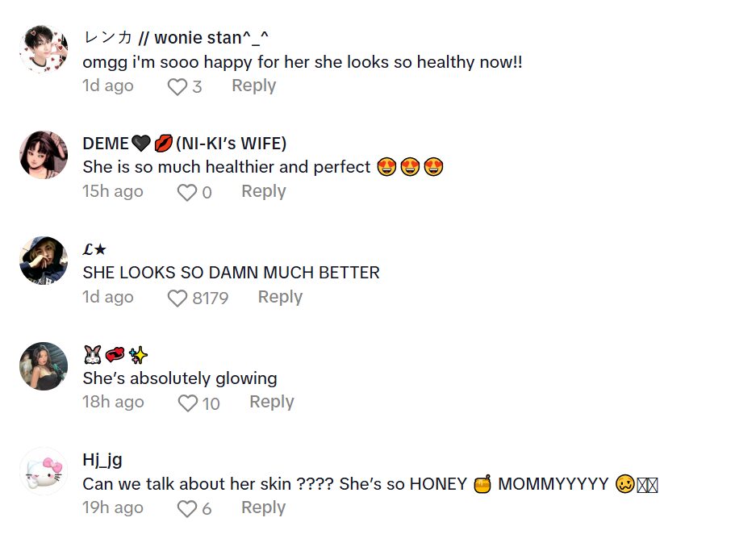
Task: Open the Hj_jg username link
Action: (x=102, y=460)
